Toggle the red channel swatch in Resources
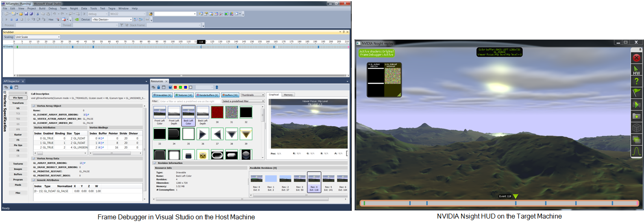Screen dimensions: 644x223 point(175,87)
